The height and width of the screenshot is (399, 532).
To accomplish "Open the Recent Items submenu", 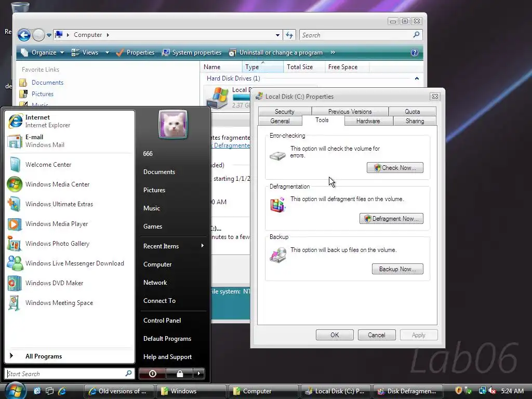I will [173, 246].
